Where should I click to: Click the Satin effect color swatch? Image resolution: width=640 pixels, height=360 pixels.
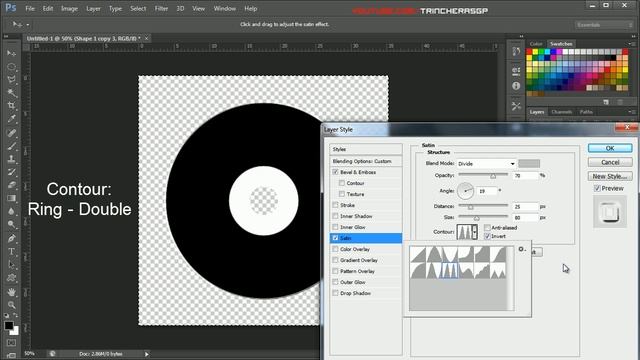529,164
